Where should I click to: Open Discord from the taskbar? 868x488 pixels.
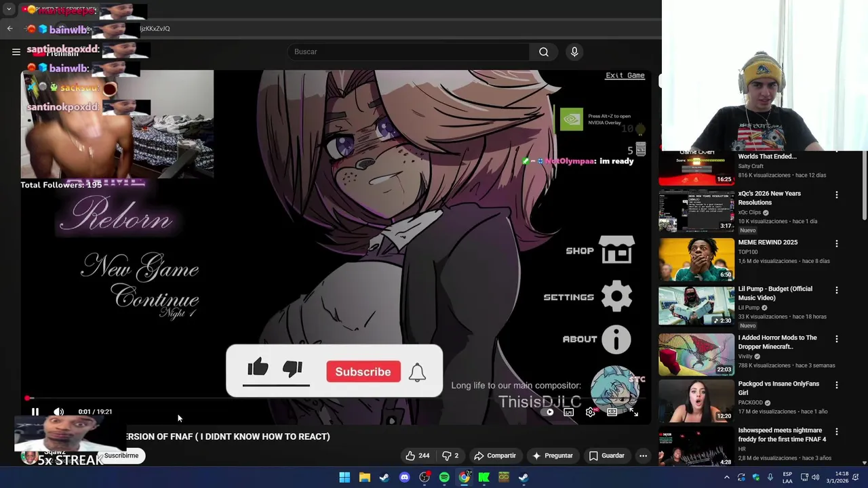click(x=404, y=477)
